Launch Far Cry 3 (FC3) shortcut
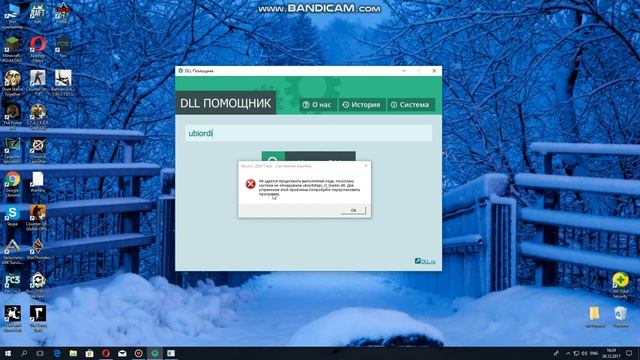Viewport: 640px width, 360px height. coord(13,283)
